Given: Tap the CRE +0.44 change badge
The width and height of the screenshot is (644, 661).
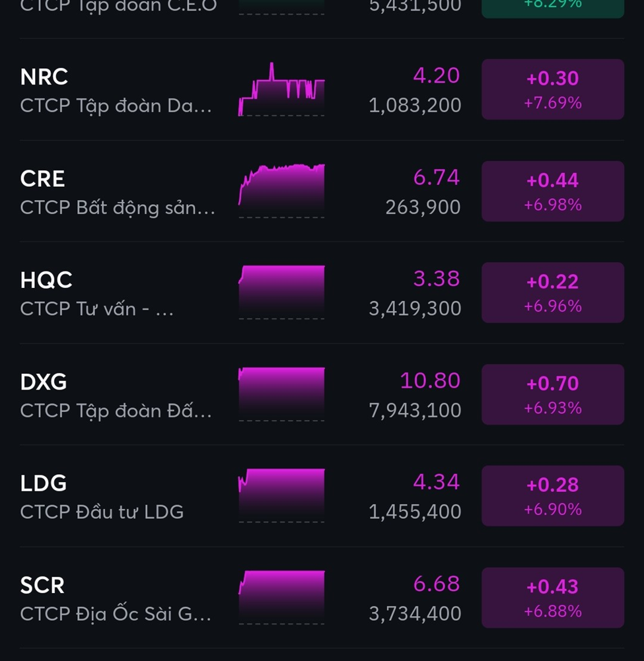Looking at the screenshot, I should pos(552,191).
